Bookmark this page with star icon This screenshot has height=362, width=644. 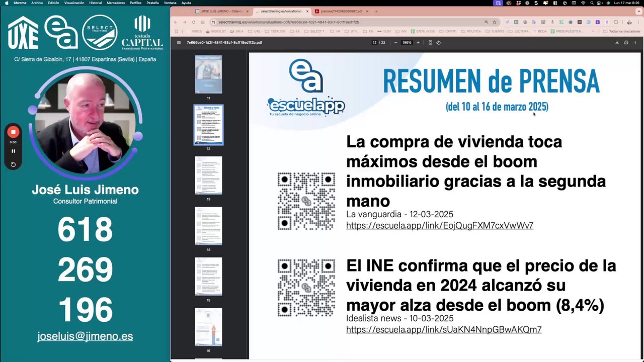(x=495, y=22)
